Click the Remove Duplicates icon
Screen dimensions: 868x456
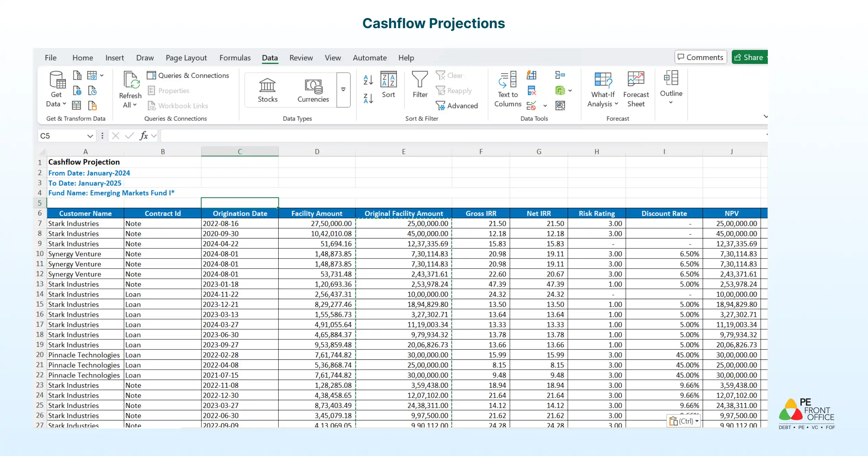click(x=531, y=91)
